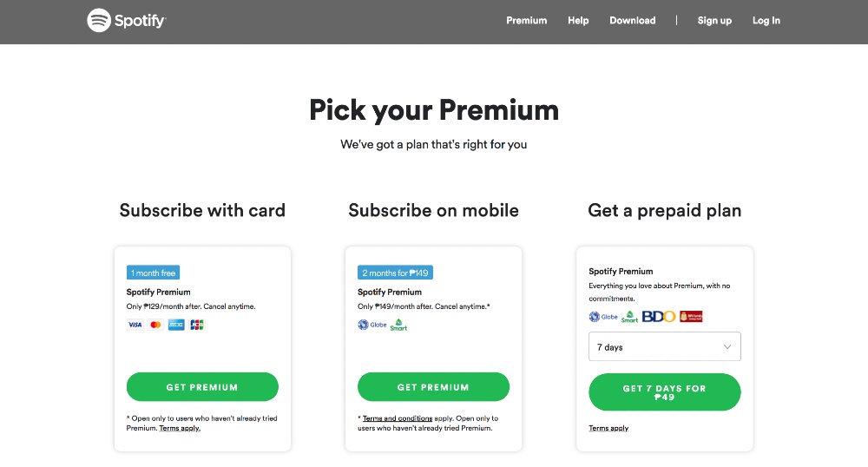Click the Smart logo under Subscribe on mobile
868x467 pixels.
[398, 326]
